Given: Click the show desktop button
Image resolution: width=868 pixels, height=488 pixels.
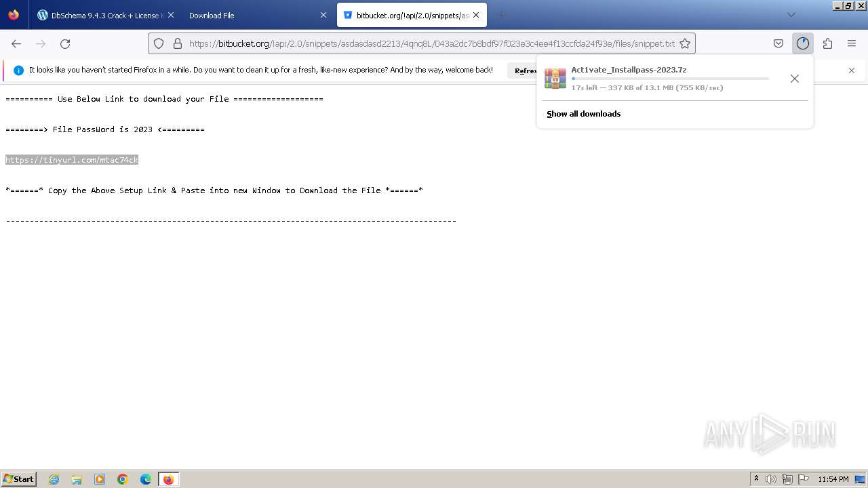Looking at the screenshot, I should pyautogui.click(x=861, y=479).
